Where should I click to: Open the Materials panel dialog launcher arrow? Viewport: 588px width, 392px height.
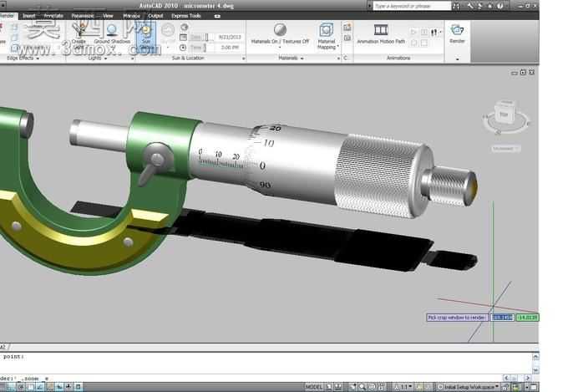(338, 59)
